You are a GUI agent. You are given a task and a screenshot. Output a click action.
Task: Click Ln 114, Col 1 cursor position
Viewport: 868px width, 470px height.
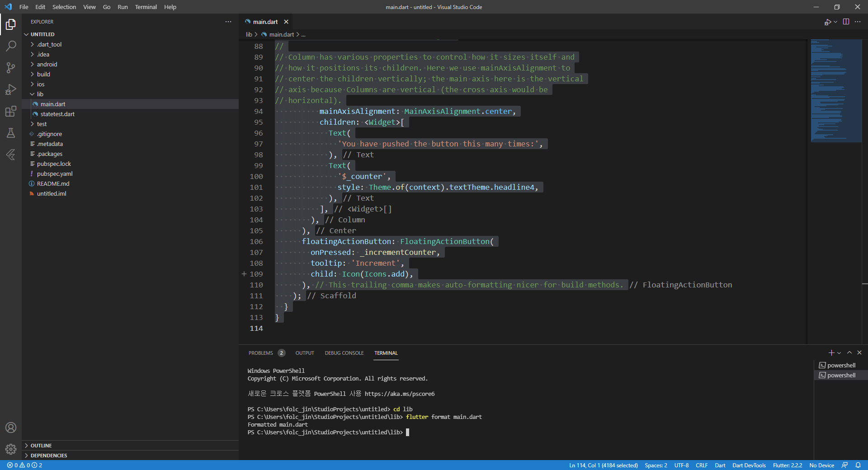click(604, 465)
